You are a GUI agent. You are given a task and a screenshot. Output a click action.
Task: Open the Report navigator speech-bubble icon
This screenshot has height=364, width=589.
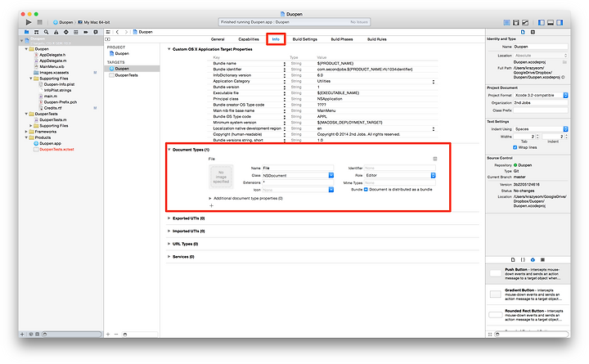[96, 32]
